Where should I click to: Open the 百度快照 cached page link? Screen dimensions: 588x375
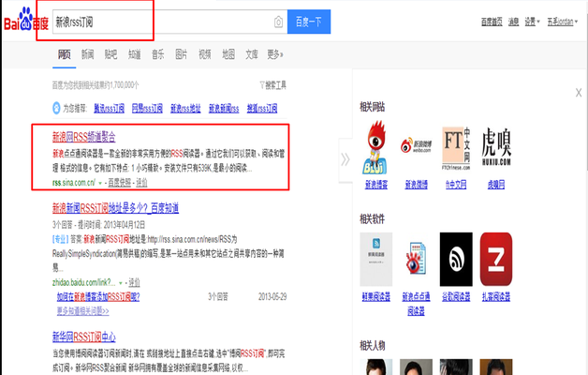[x=119, y=183]
